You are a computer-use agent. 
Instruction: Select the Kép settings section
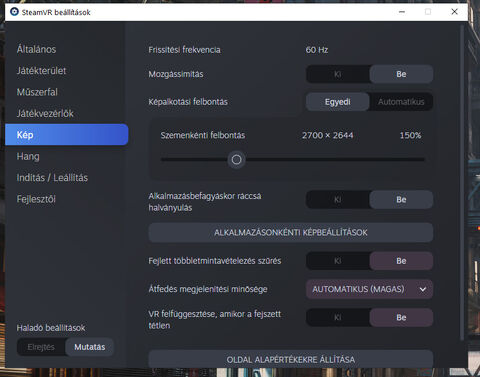click(67, 135)
